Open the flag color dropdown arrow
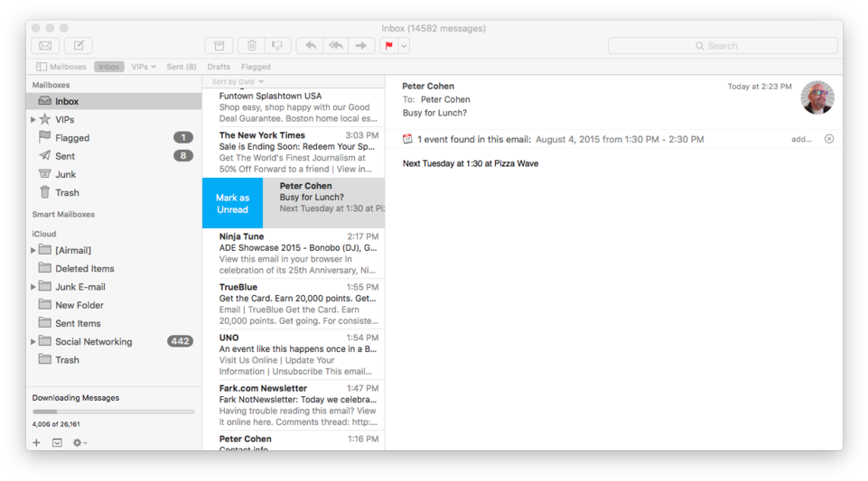 point(404,46)
